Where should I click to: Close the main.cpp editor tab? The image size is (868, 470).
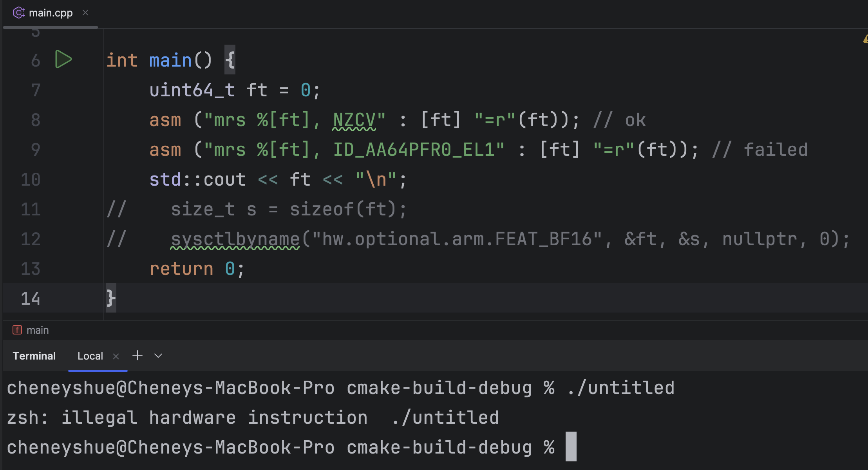tap(85, 13)
